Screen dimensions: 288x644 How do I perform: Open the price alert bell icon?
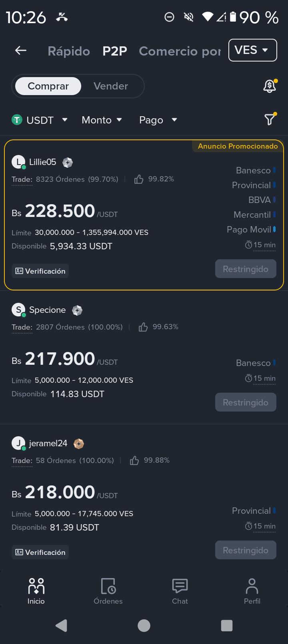pyautogui.click(x=270, y=86)
